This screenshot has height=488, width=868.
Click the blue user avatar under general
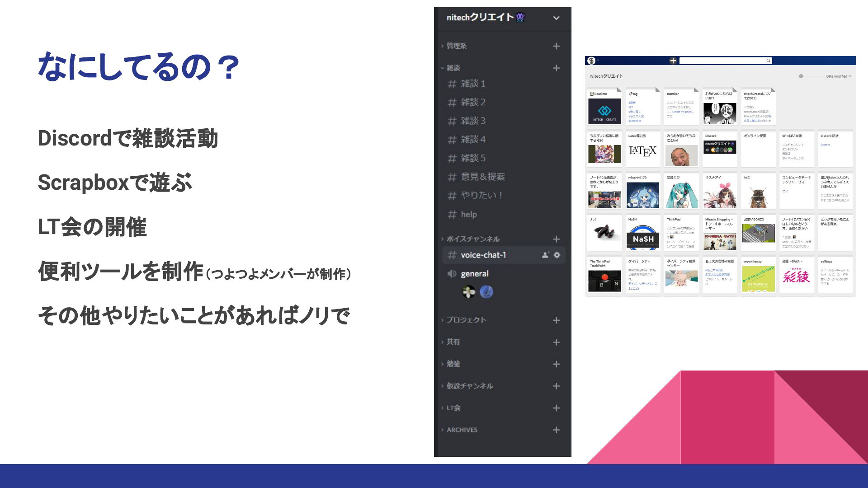tap(486, 292)
